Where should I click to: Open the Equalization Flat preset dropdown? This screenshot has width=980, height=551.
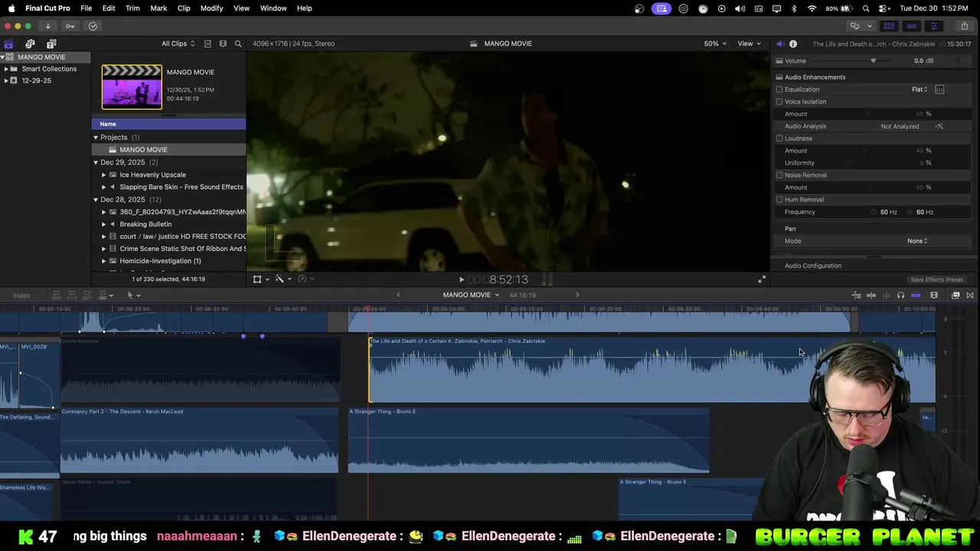(920, 90)
